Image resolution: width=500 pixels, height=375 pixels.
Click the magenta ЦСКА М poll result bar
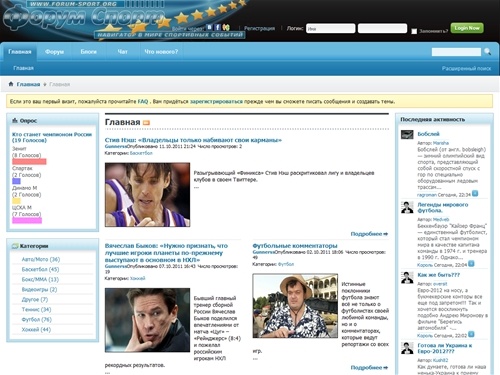27,221
